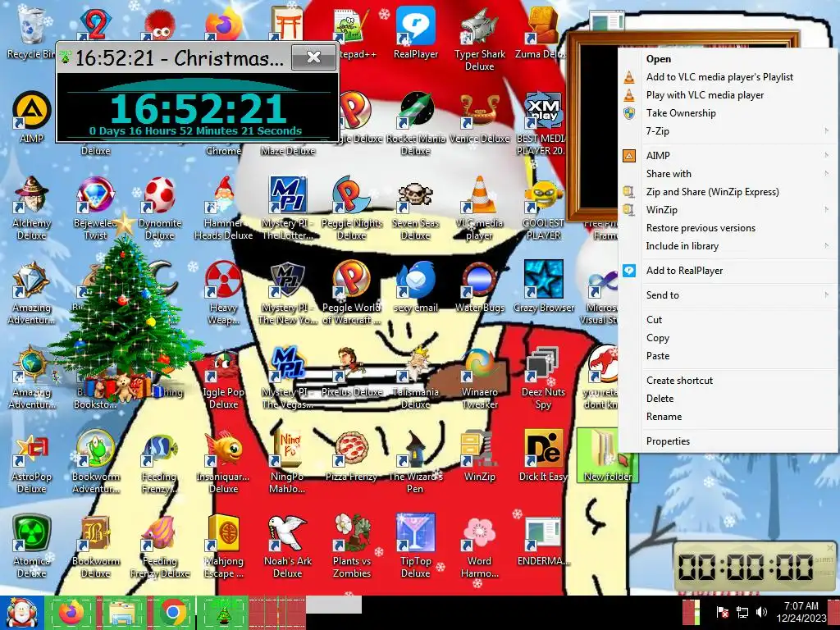This screenshot has height=630, width=840.
Task: Open the Word Harmony flower icon
Action: tap(479, 546)
